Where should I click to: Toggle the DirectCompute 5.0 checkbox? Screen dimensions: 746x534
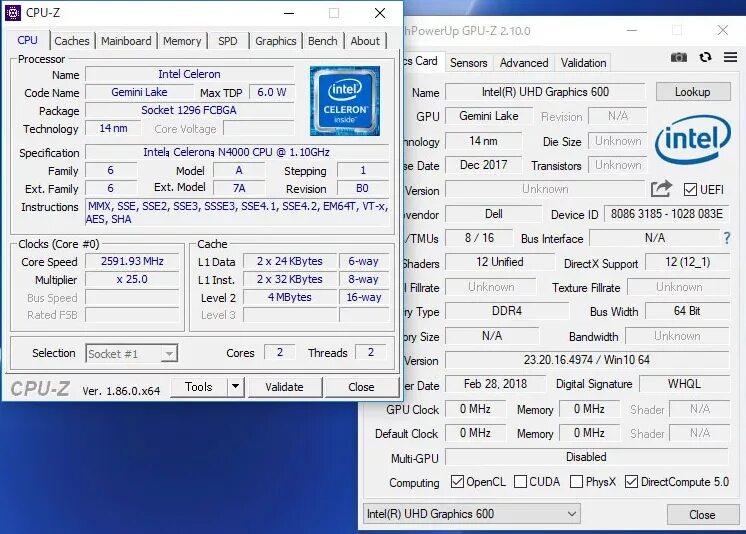point(631,482)
